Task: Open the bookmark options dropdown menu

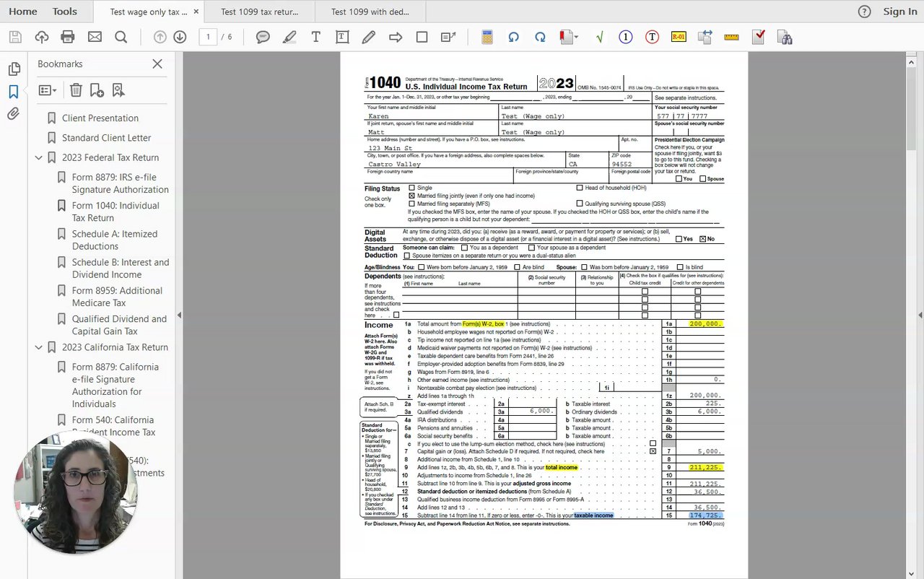Action: pos(48,90)
